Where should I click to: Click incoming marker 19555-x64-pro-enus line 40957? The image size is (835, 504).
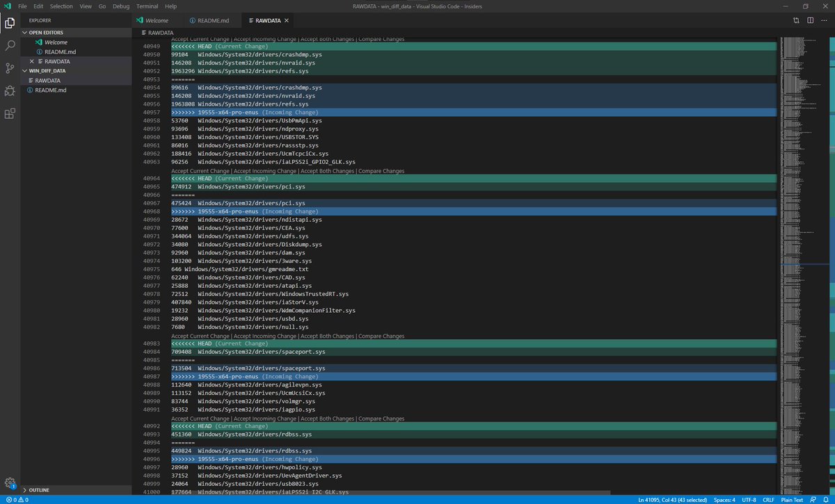[474, 112]
